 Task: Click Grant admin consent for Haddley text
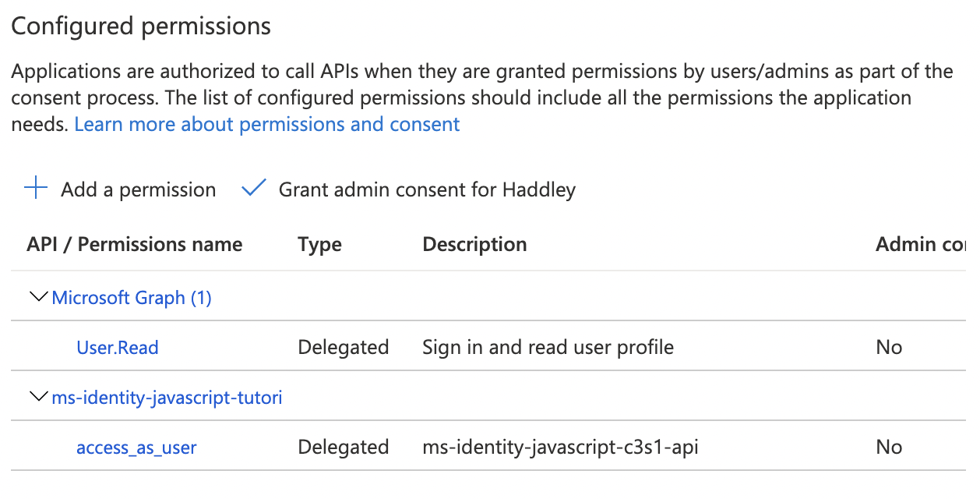[x=427, y=189]
